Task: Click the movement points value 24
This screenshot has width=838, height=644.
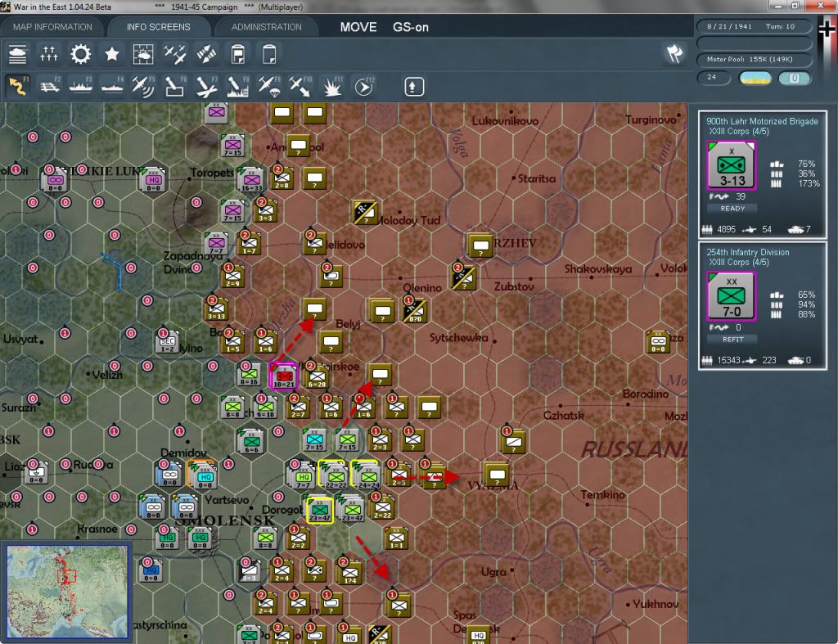Action: click(714, 78)
